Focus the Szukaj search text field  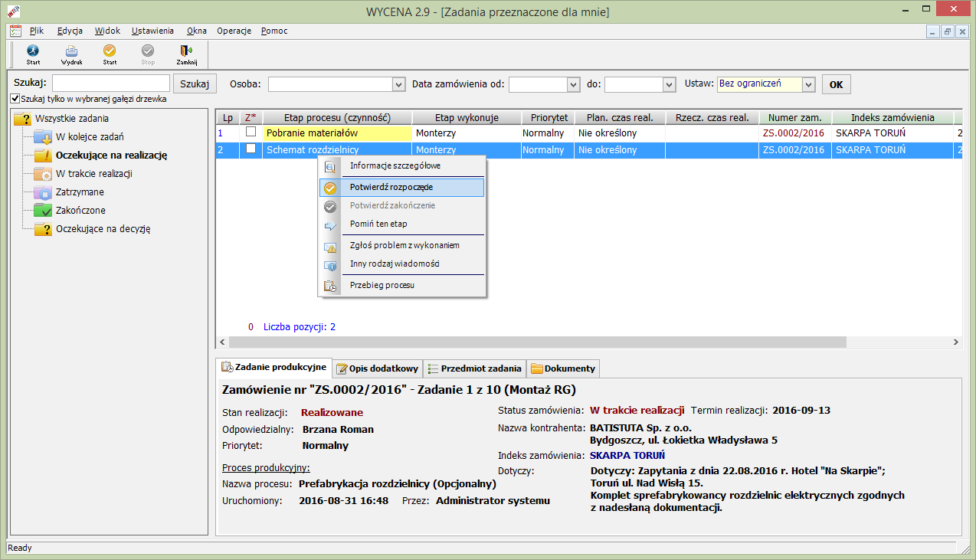[x=111, y=83]
